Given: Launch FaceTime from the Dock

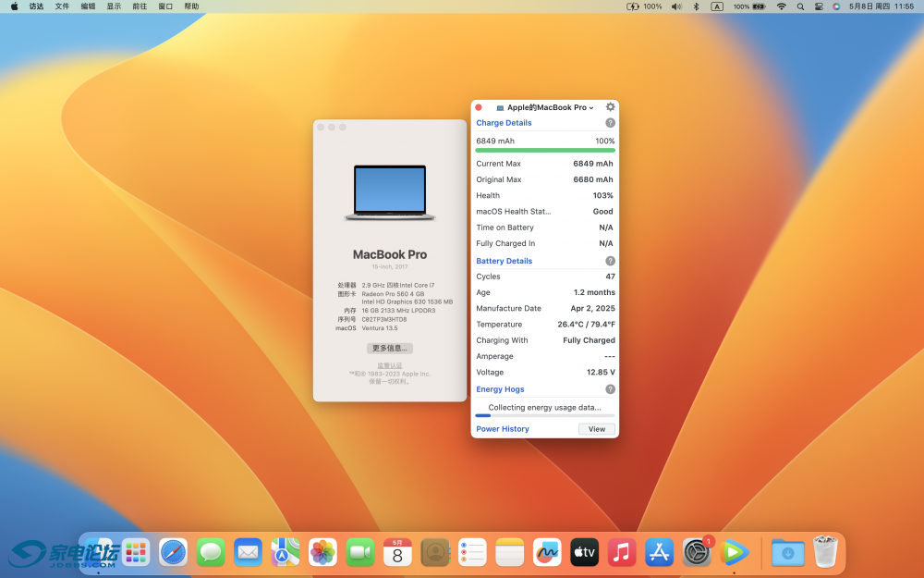Looking at the screenshot, I should 360,553.
